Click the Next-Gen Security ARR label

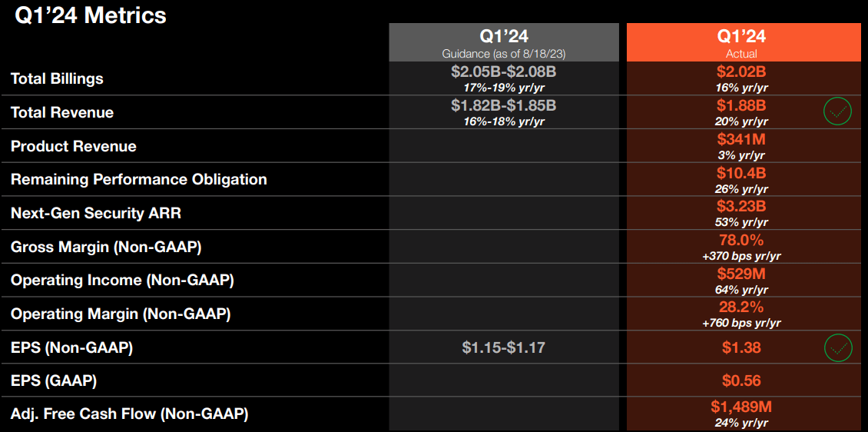pos(96,213)
